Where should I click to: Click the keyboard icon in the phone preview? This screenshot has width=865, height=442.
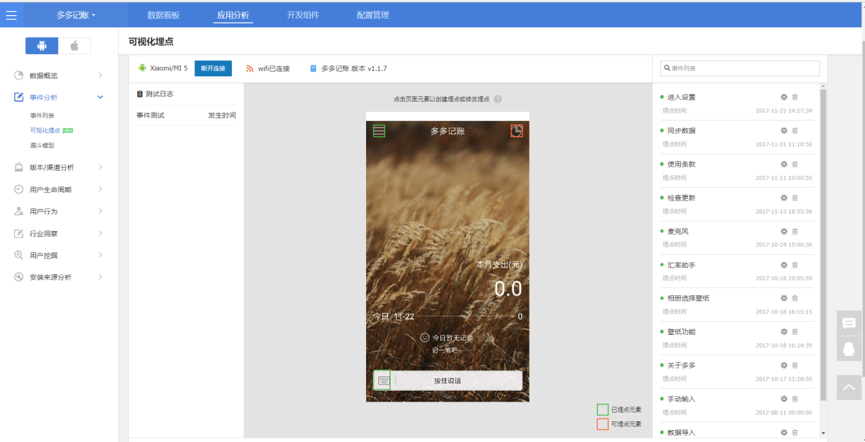click(382, 380)
